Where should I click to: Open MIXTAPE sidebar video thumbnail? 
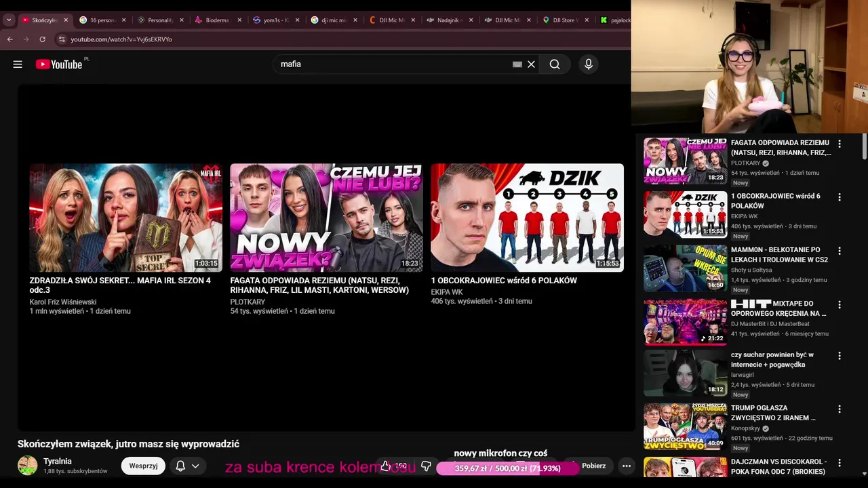[x=685, y=322]
